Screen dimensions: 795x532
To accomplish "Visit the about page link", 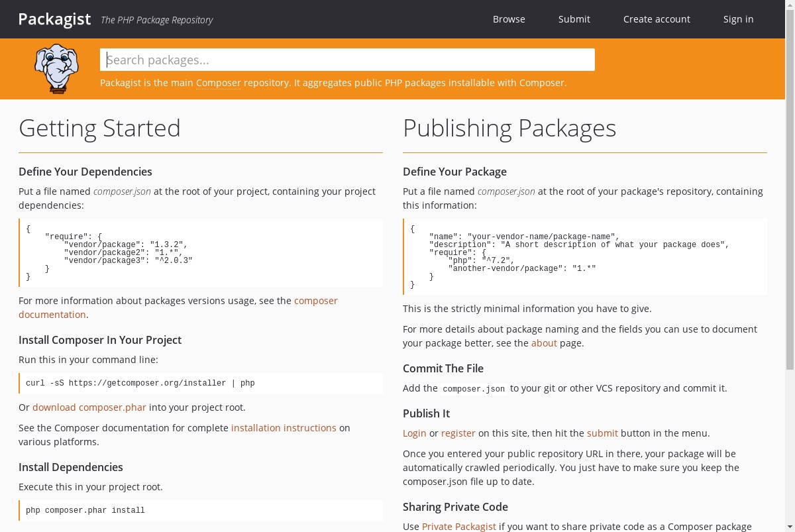I will coord(544,343).
